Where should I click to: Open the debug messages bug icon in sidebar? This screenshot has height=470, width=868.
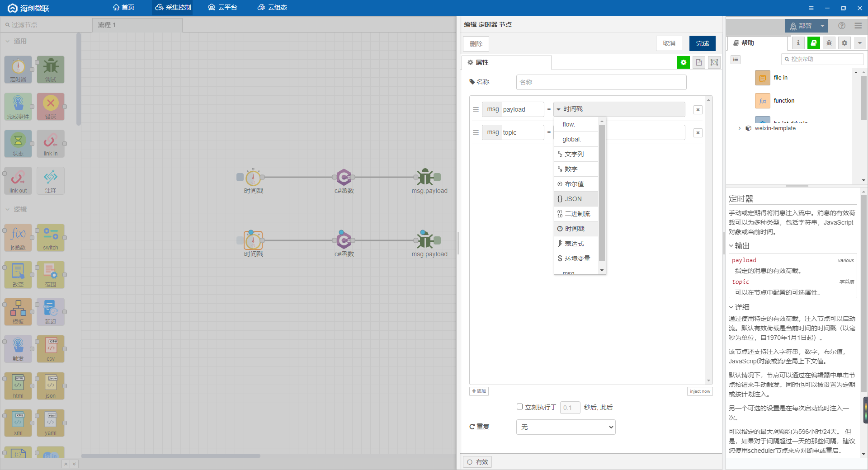point(829,43)
